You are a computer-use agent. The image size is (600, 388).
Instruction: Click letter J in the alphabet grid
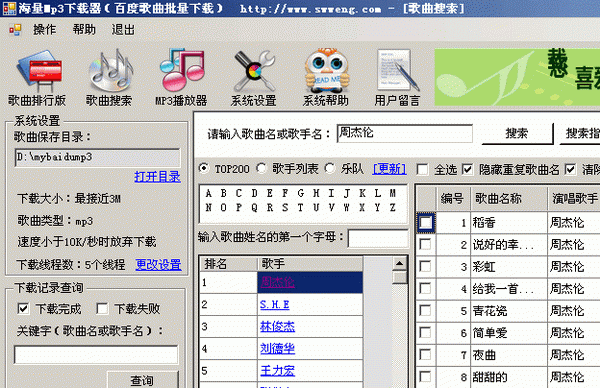tap(347, 193)
